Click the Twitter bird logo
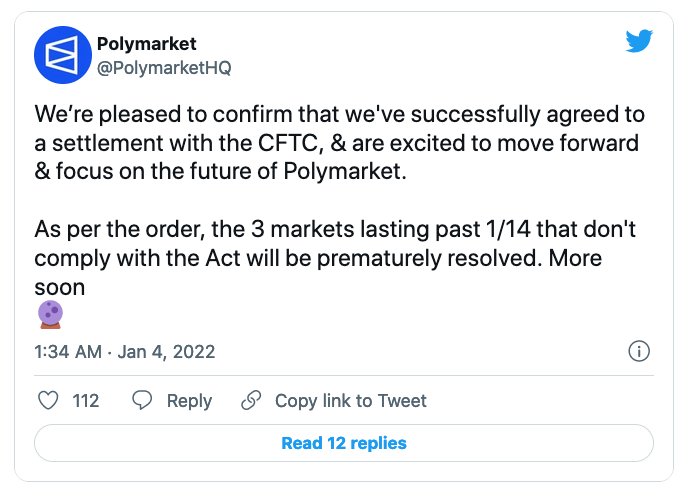 639,41
